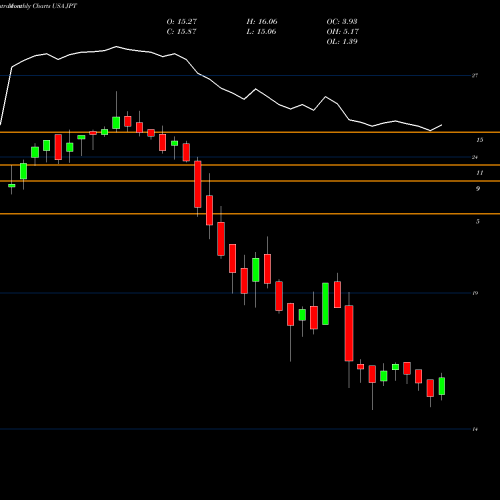Click the "H: 16.06" high value
500x500 pixels.
tap(262, 22)
